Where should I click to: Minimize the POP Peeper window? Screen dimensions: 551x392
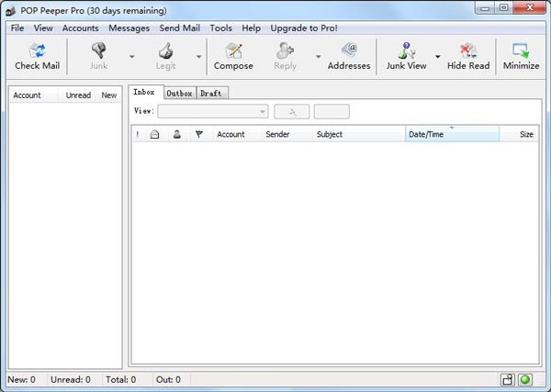(485, 7)
